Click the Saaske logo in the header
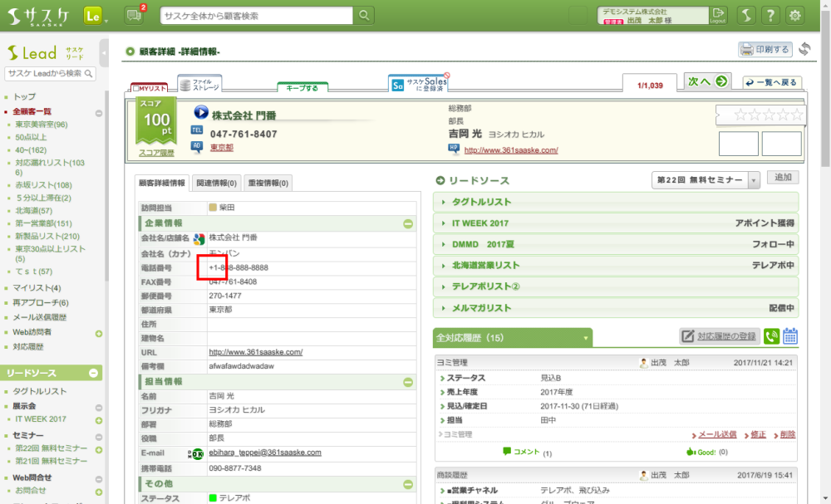 tap(37, 16)
